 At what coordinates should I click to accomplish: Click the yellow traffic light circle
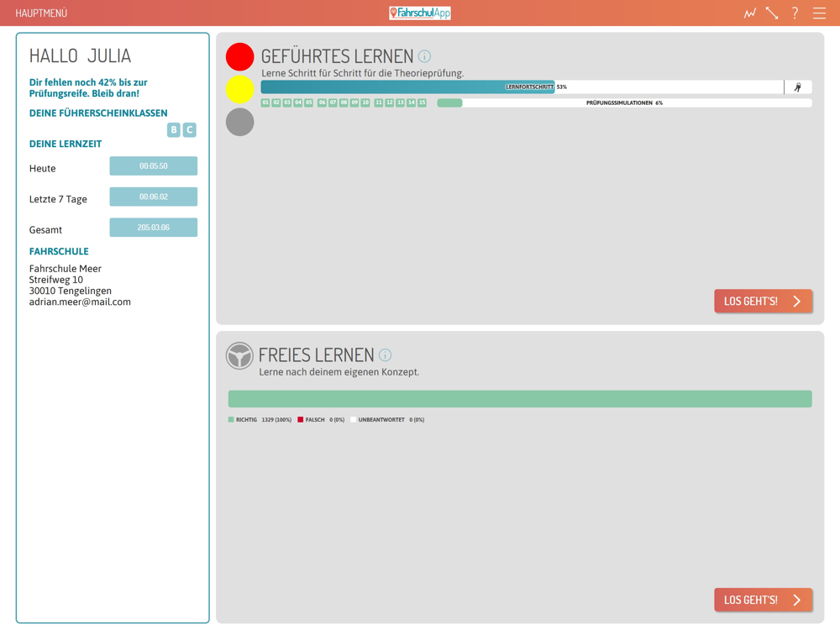(x=239, y=90)
